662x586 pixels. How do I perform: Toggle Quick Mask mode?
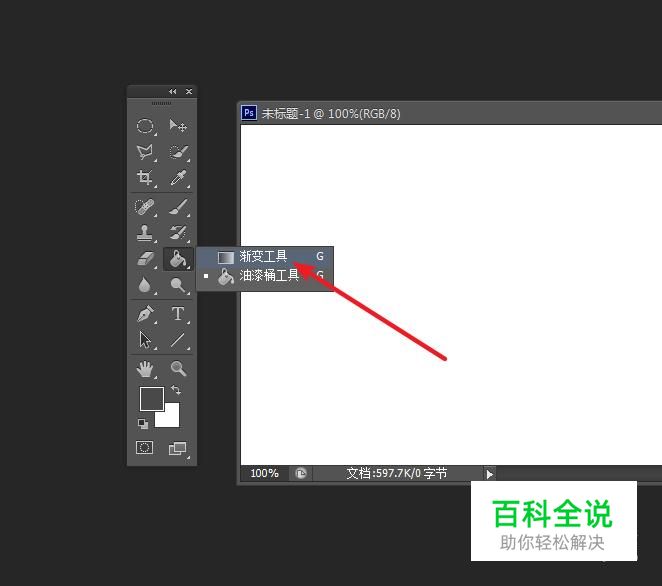144,448
